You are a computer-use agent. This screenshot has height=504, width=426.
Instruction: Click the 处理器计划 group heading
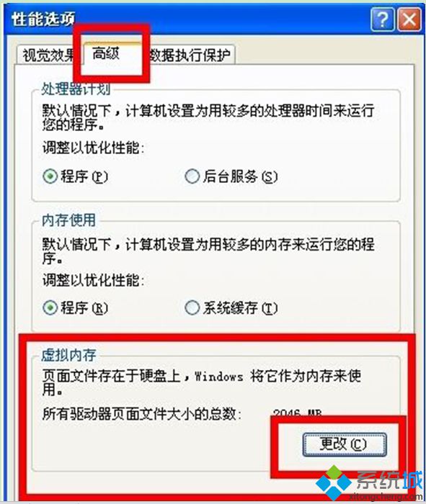76,89
